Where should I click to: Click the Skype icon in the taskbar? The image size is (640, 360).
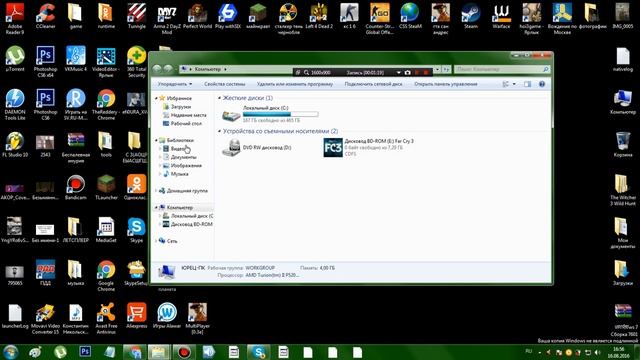258,352
